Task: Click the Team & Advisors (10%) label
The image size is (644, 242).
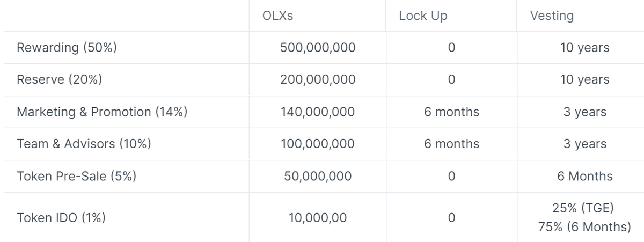Action: click(84, 144)
